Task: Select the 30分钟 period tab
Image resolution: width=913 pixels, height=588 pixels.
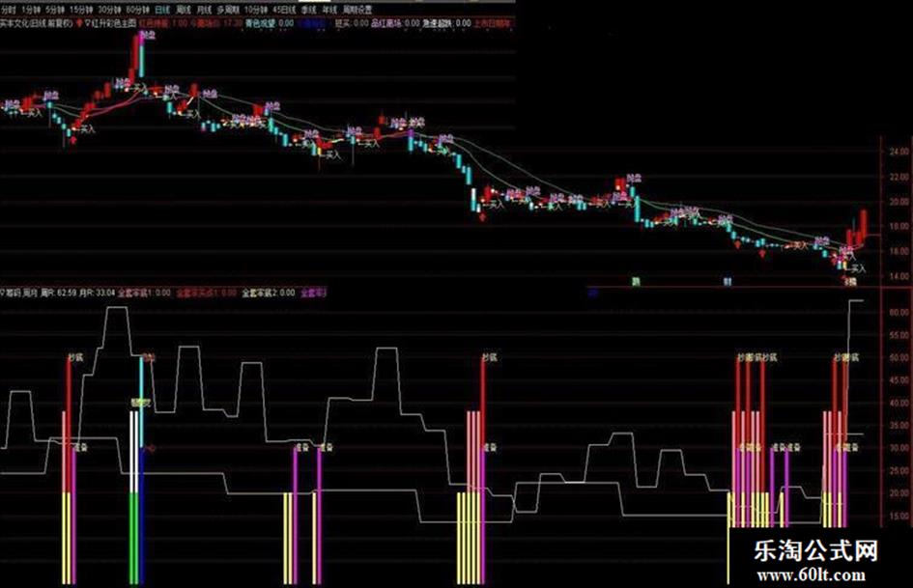Action: (x=109, y=10)
